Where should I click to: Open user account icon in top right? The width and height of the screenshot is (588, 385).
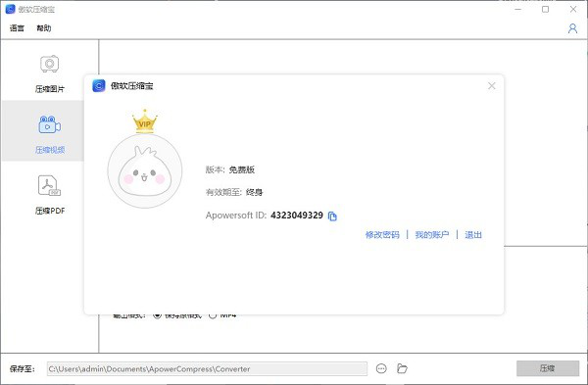tap(572, 28)
